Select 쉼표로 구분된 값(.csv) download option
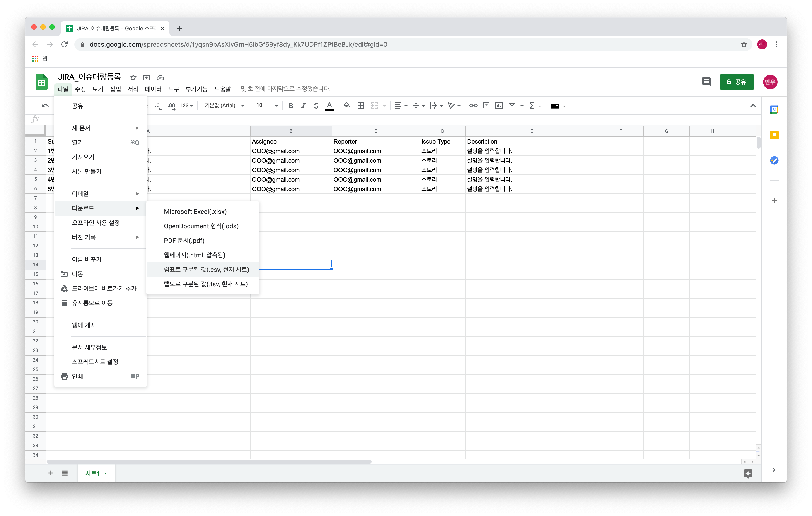 tap(206, 270)
